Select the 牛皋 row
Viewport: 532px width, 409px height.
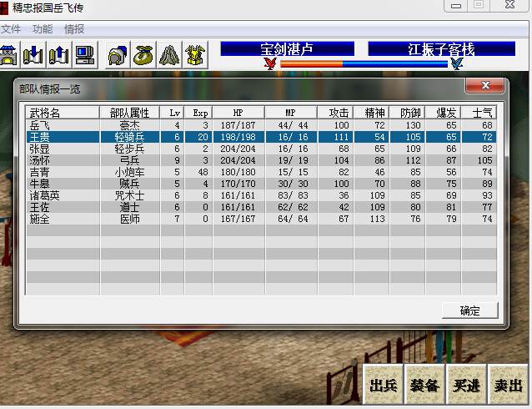click(261, 184)
